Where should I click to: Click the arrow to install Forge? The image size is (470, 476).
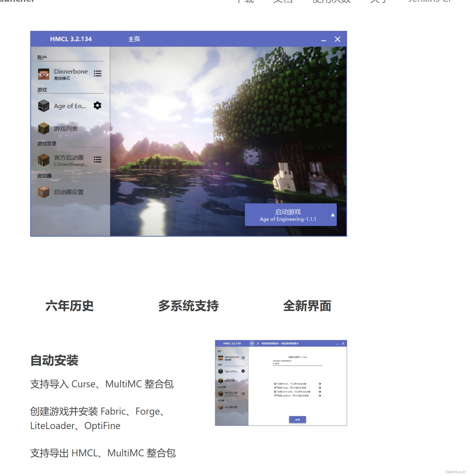point(319,388)
